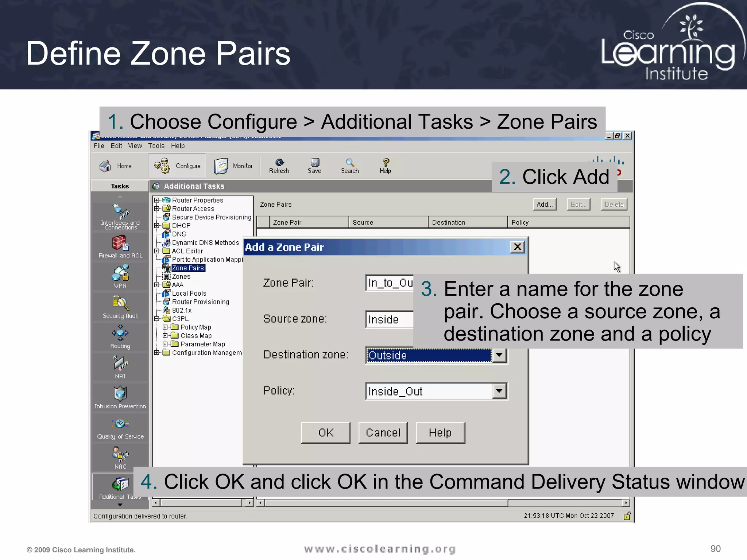The image size is (747, 560).
Task: Select Port to Application Mappings item
Action: click(x=207, y=260)
